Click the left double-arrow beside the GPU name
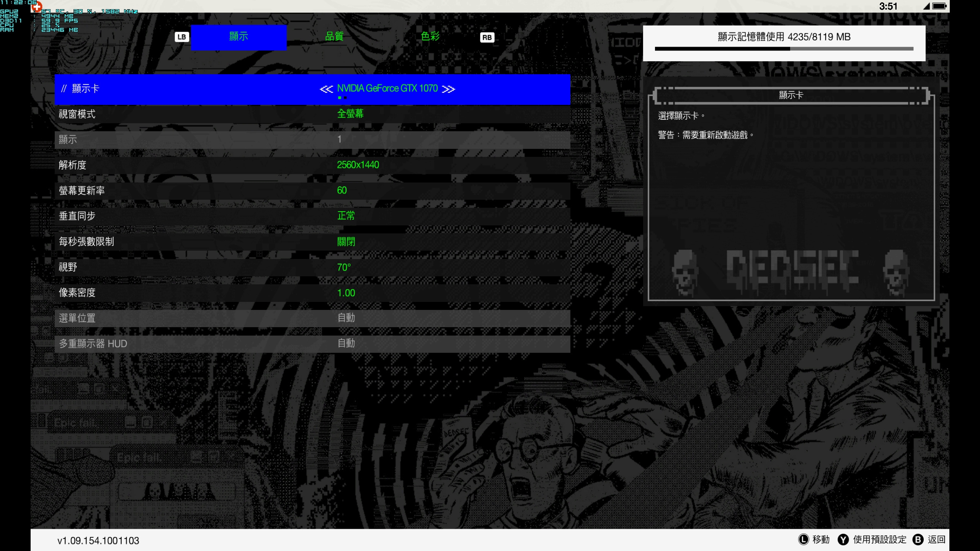This screenshot has height=551, width=980. coord(326,89)
